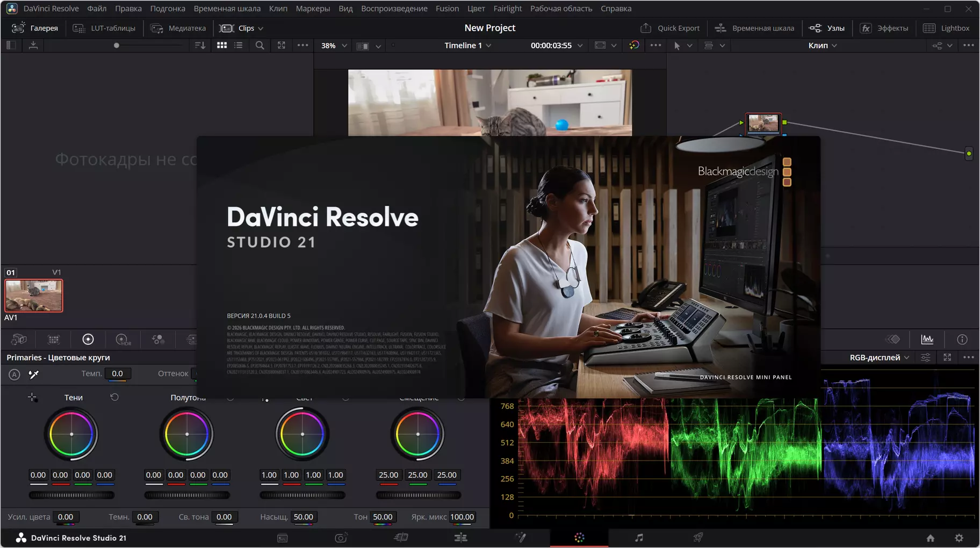Open the Рабочая область menu
980x548 pixels.
coord(561,9)
